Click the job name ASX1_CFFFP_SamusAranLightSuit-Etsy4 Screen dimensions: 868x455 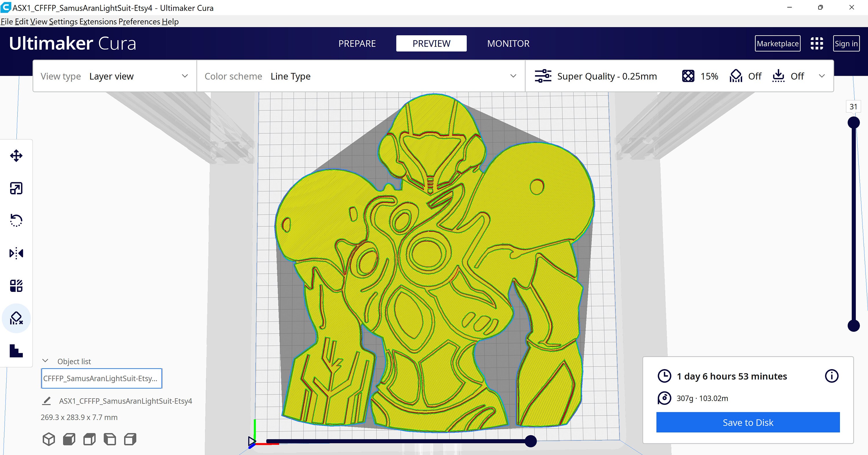[x=125, y=401]
